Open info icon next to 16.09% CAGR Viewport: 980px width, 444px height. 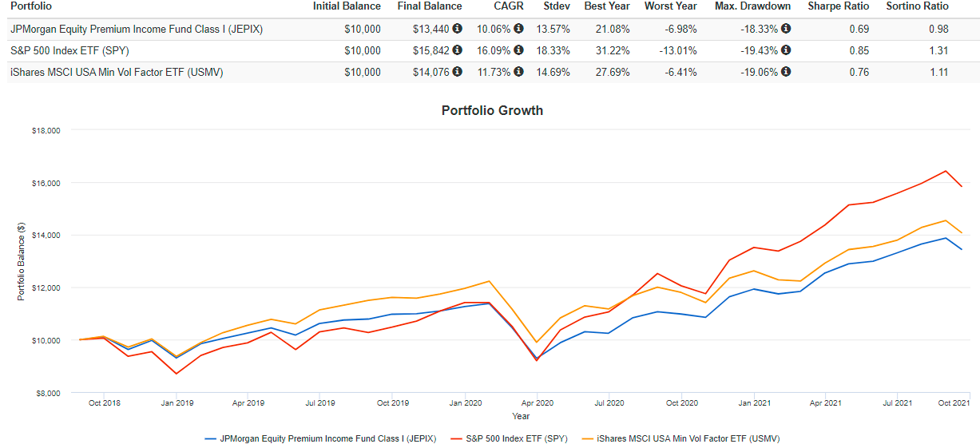(518, 50)
